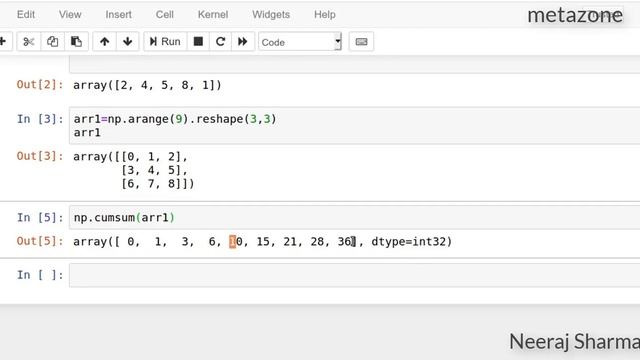Restart the kernel circular arrow
The width and height of the screenshot is (640, 360).
tap(220, 42)
